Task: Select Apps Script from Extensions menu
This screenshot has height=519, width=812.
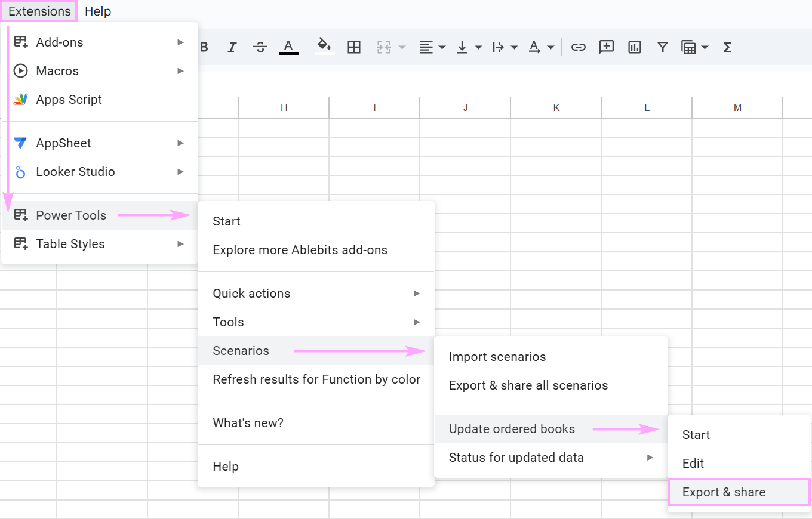Action: [x=100, y=100]
